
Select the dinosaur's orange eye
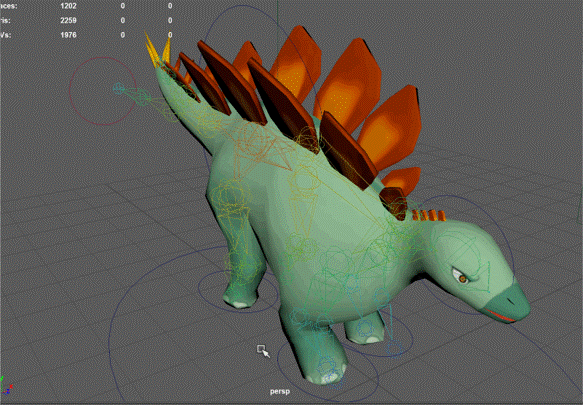click(x=463, y=278)
